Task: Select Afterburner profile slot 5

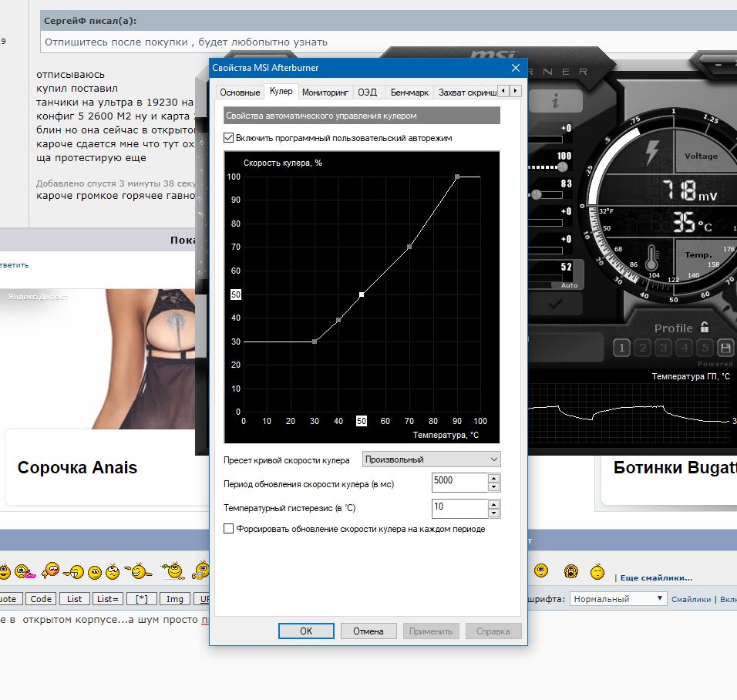Action: click(x=705, y=348)
